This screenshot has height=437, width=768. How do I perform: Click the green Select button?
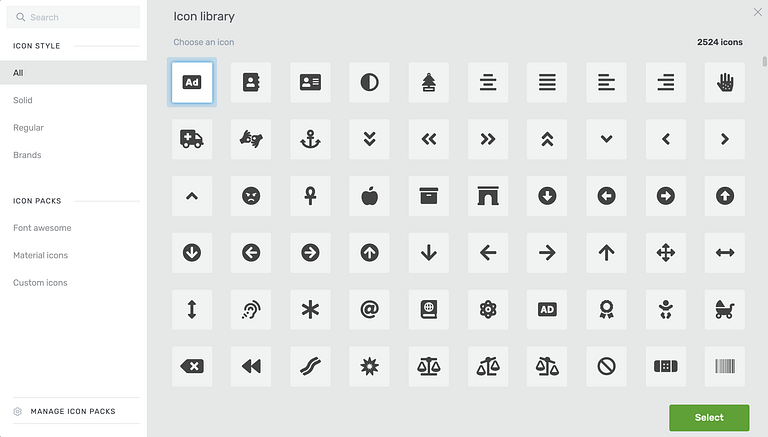[x=709, y=417]
